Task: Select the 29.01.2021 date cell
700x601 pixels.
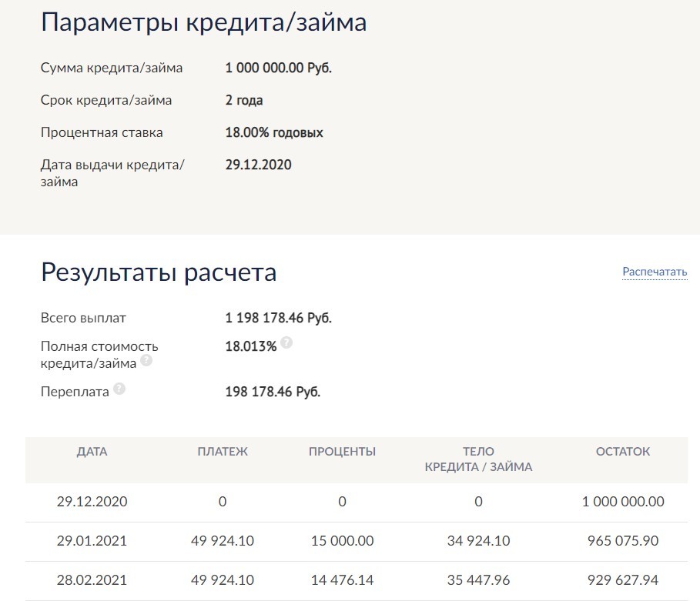Action: [x=92, y=541]
